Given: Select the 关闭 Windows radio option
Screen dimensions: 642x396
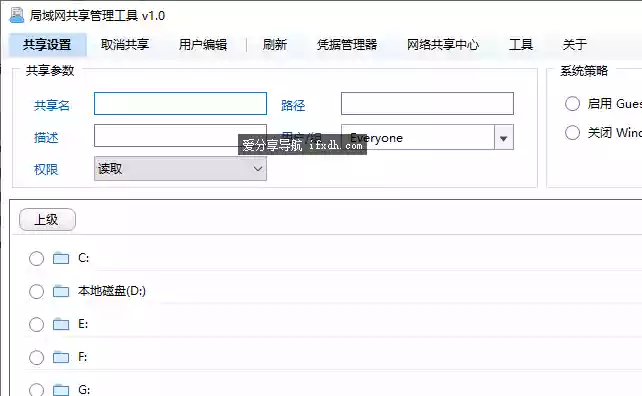Looking at the screenshot, I should pyautogui.click(x=572, y=133).
